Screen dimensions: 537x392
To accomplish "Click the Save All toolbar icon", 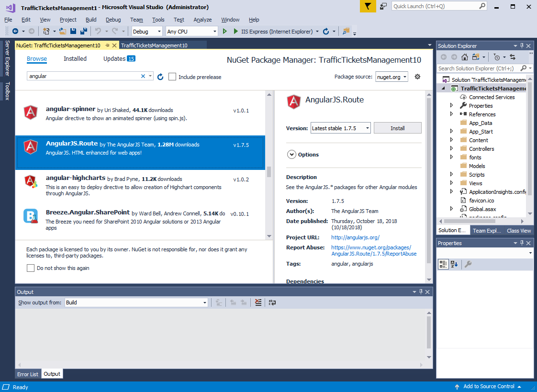I will pyautogui.click(x=83, y=31).
